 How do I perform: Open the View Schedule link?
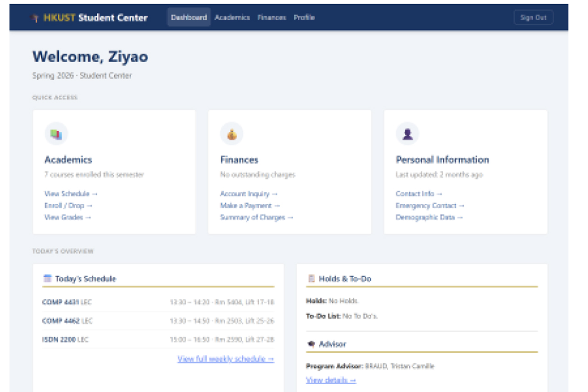pyautogui.click(x=71, y=194)
